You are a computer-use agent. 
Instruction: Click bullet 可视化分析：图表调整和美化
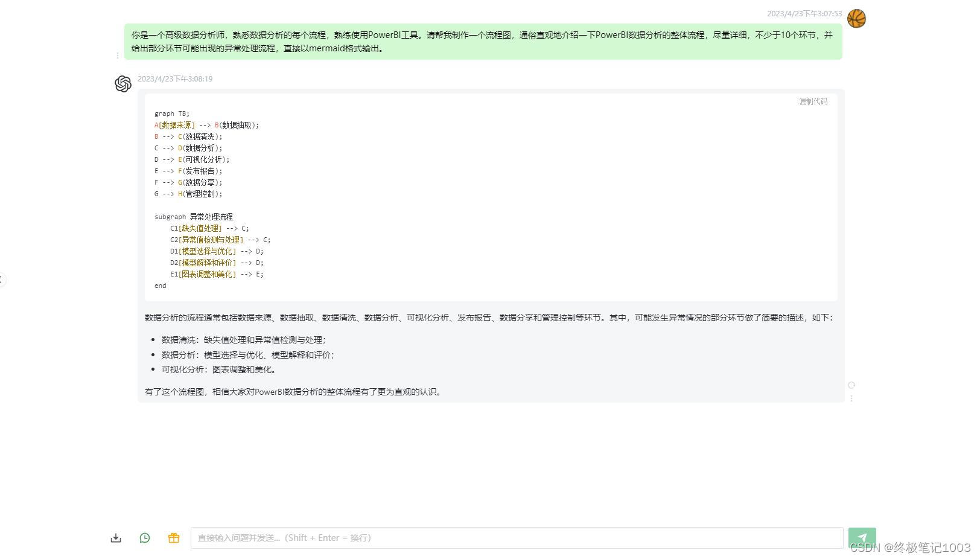[219, 369]
